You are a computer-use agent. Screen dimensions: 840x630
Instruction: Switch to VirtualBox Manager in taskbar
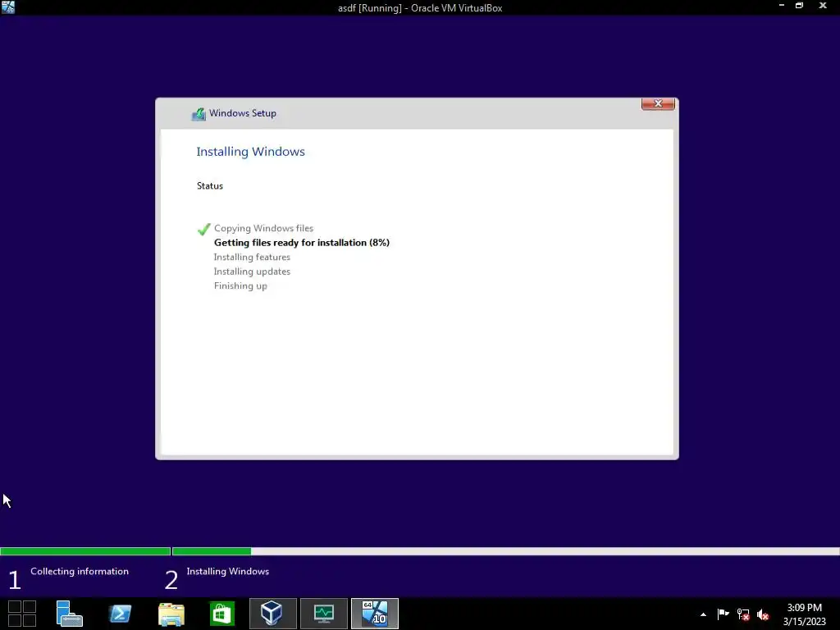[272, 614]
